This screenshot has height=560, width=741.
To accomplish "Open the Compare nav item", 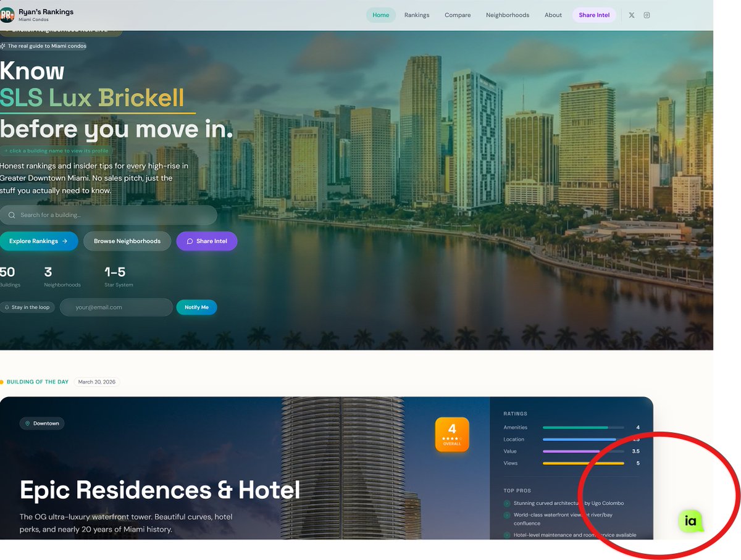I will (458, 15).
